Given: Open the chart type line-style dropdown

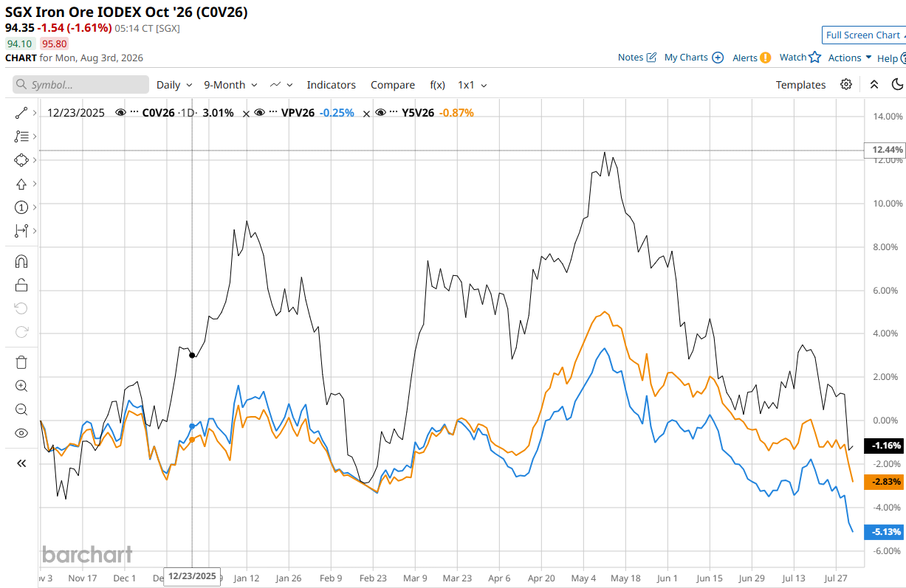Looking at the screenshot, I should (x=281, y=85).
